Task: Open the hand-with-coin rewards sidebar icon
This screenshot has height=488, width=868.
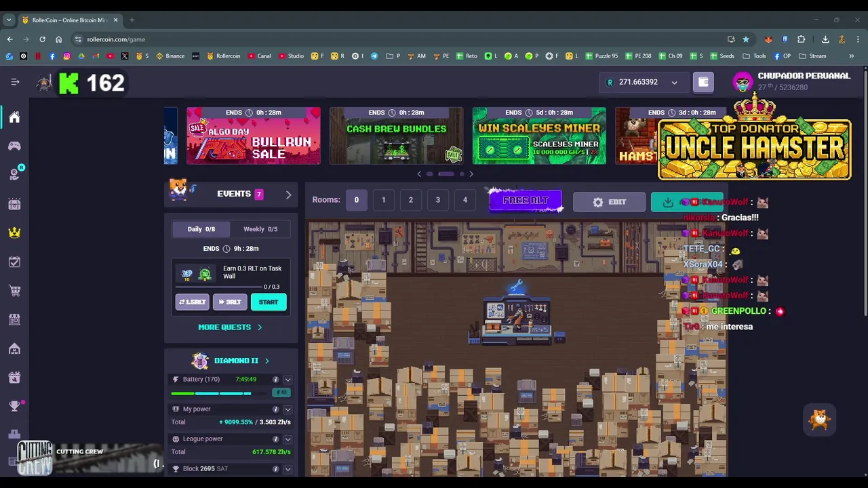Action: point(14,175)
